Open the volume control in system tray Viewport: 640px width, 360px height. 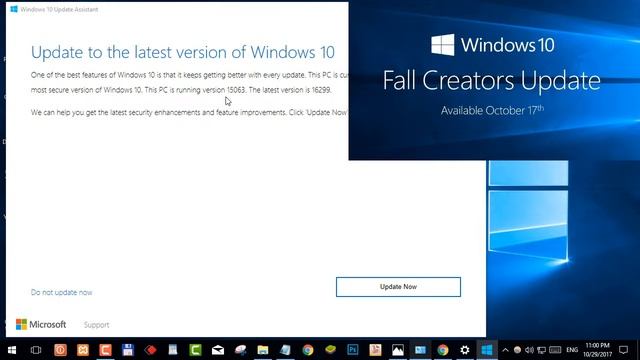[x=529, y=350]
